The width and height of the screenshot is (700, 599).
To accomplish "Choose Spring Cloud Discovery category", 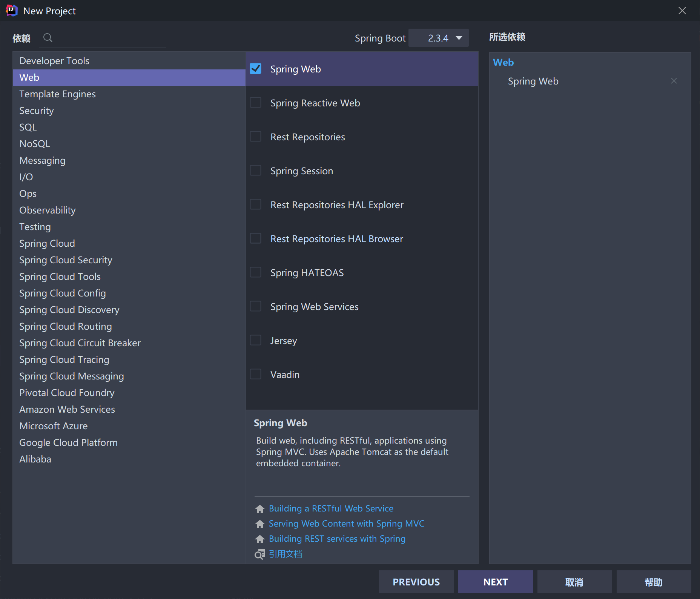I will point(129,310).
